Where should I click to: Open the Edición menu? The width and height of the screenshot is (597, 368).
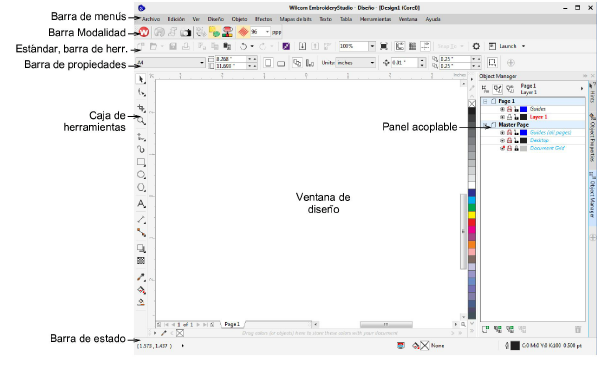[176, 19]
